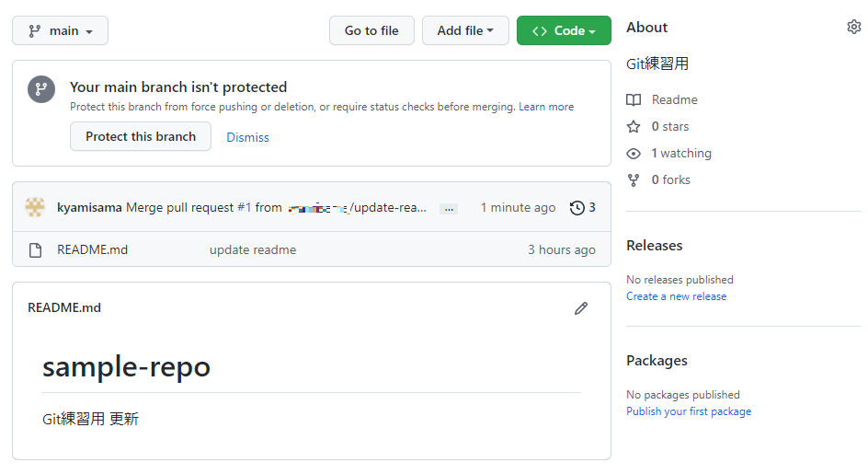Image resolution: width=868 pixels, height=474 pixels.
Task: Open pull request #1 link
Action: coord(244,208)
